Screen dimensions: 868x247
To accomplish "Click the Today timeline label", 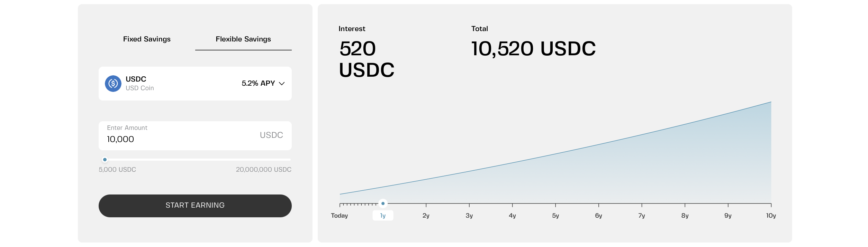I will tap(340, 216).
